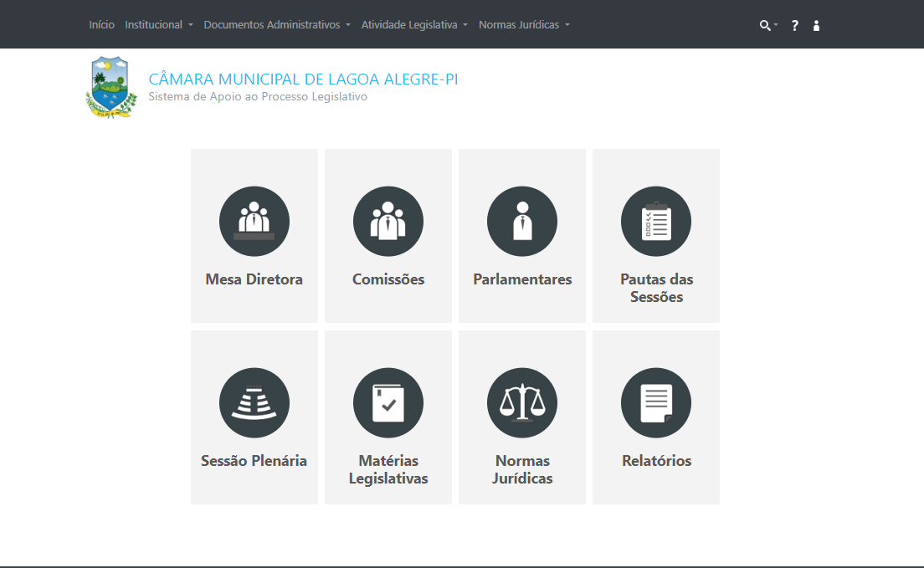This screenshot has width=924, height=568.
Task: Select the Parlamentares person icon
Action: (522, 222)
